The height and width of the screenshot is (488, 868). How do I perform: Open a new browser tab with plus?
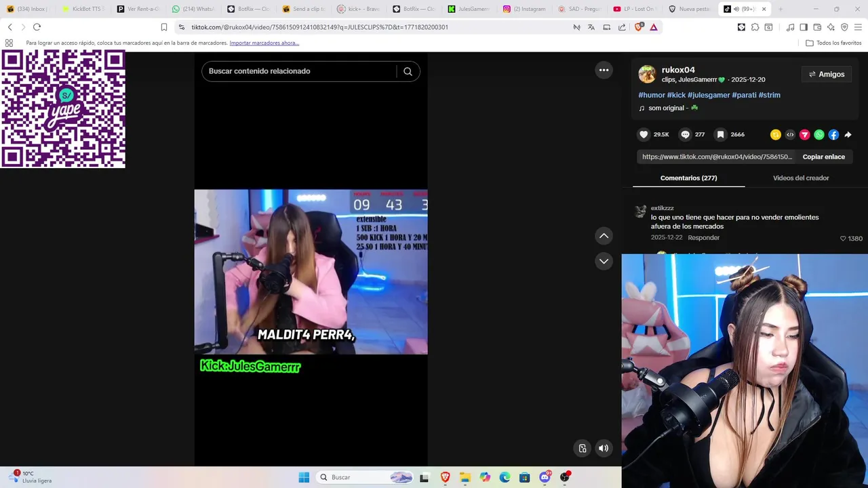(x=781, y=9)
